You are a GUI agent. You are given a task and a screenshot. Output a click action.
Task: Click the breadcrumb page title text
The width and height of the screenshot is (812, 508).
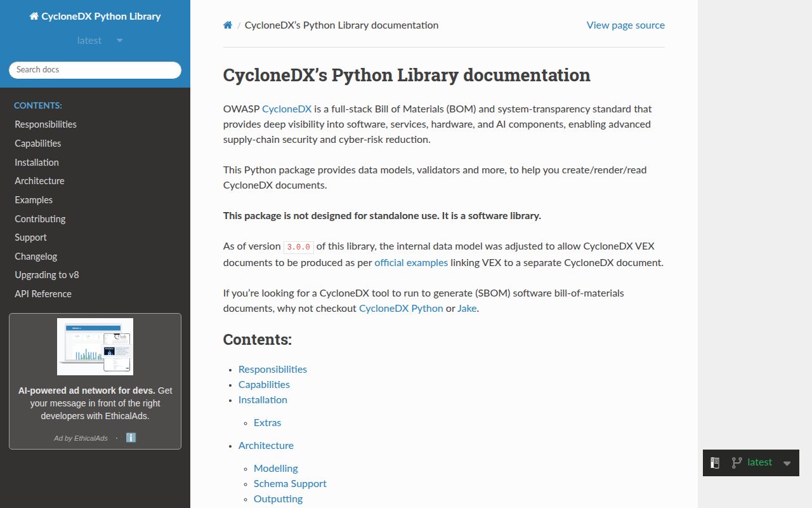[x=341, y=25]
